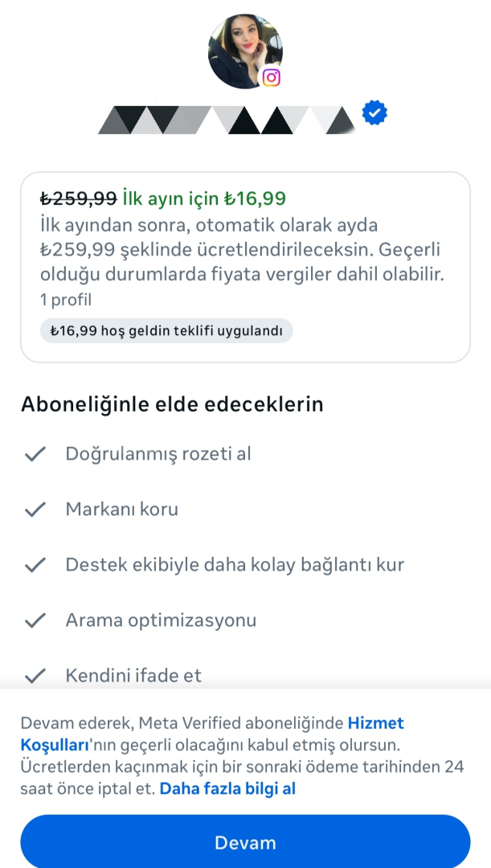Tap the Aboneliğinle elde edeceklerin heading
This screenshot has width=491, height=868.
[172, 404]
